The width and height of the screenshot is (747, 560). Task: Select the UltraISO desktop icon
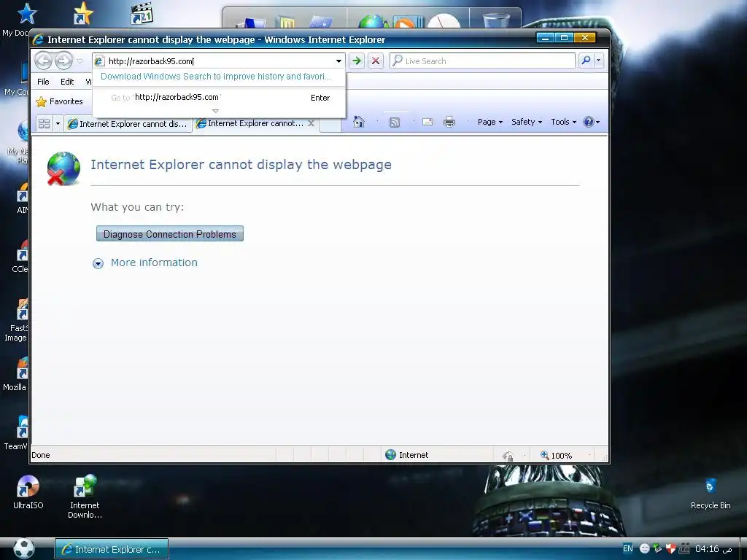coord(28,492)
